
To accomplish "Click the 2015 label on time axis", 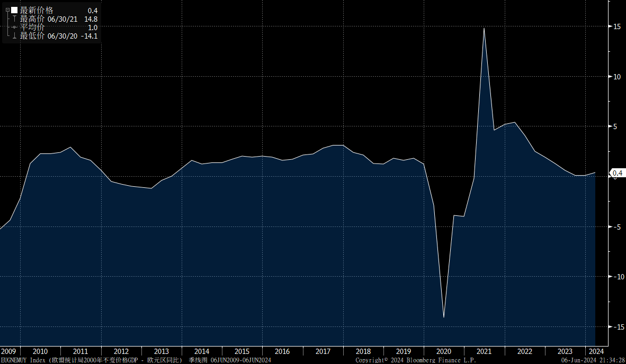I will coord(242,351).
